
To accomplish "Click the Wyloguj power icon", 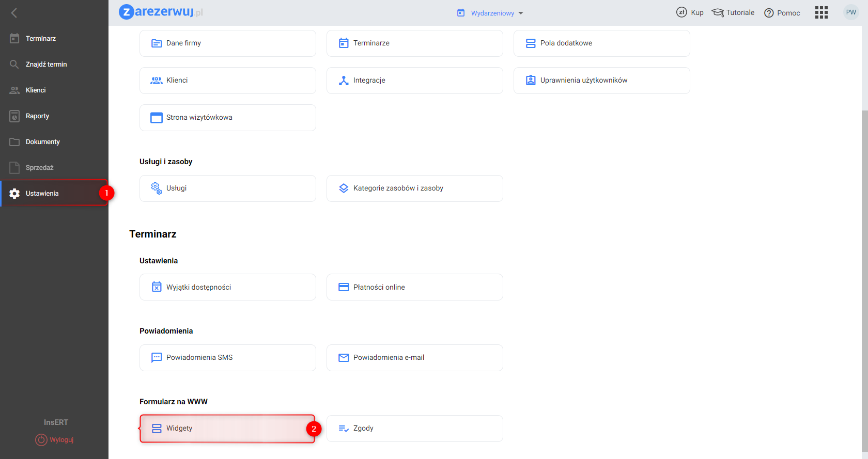I will [41, 440].
